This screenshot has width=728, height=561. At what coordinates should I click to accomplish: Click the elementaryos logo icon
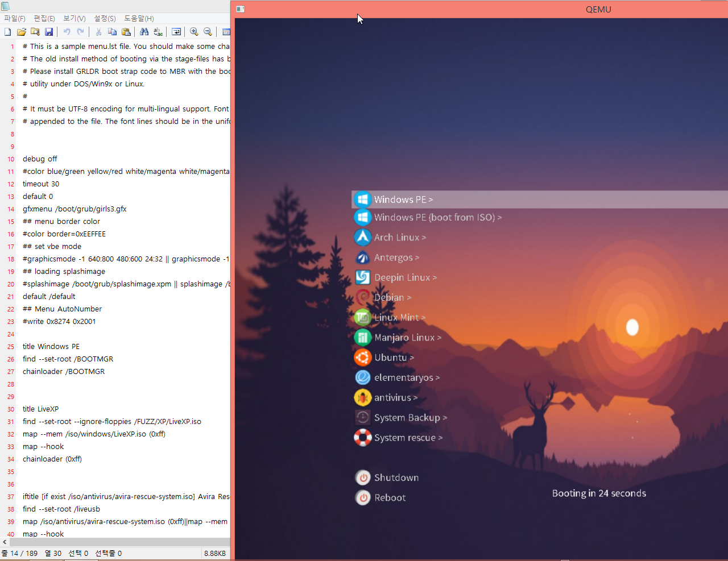[363, 377]
